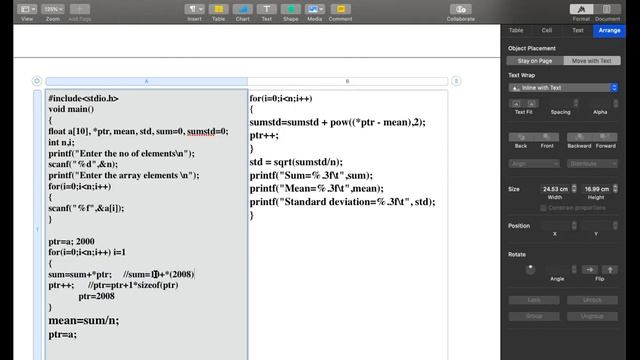Toggle Constrain proportions checkbox
This screenshot has width=640, height=360.
(543, 208)
